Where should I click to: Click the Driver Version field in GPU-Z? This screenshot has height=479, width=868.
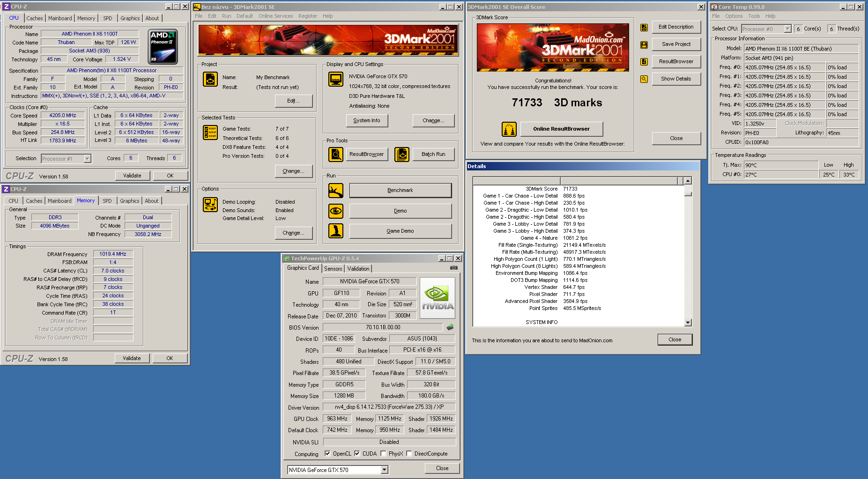(389, 407)
